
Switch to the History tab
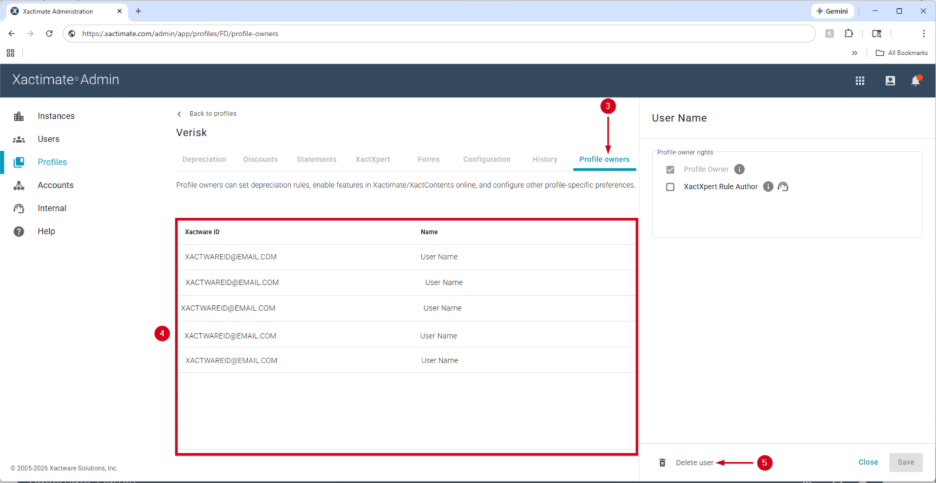[544, 159]
